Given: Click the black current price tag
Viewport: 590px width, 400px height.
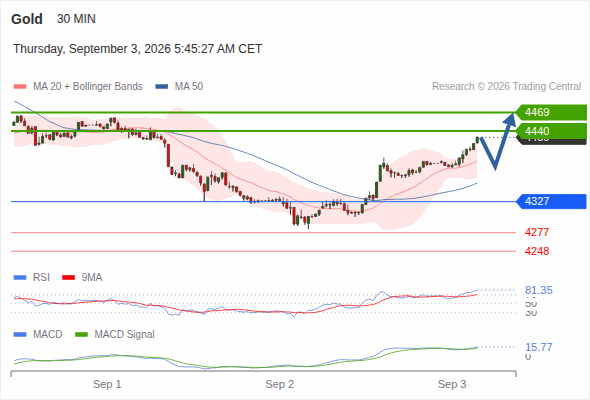Looking at the screenshot, I should point(552,141).
